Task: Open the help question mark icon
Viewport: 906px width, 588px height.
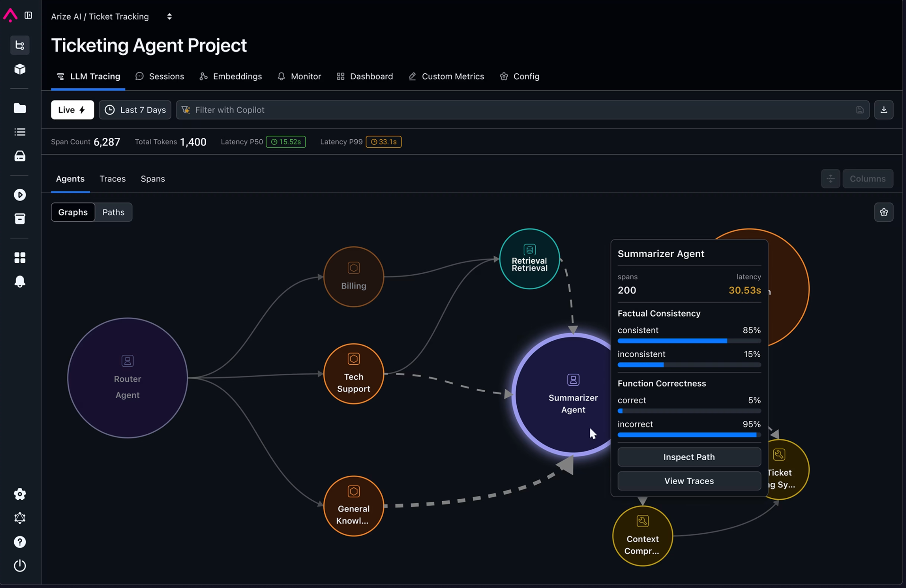Action: pos(20,542)
